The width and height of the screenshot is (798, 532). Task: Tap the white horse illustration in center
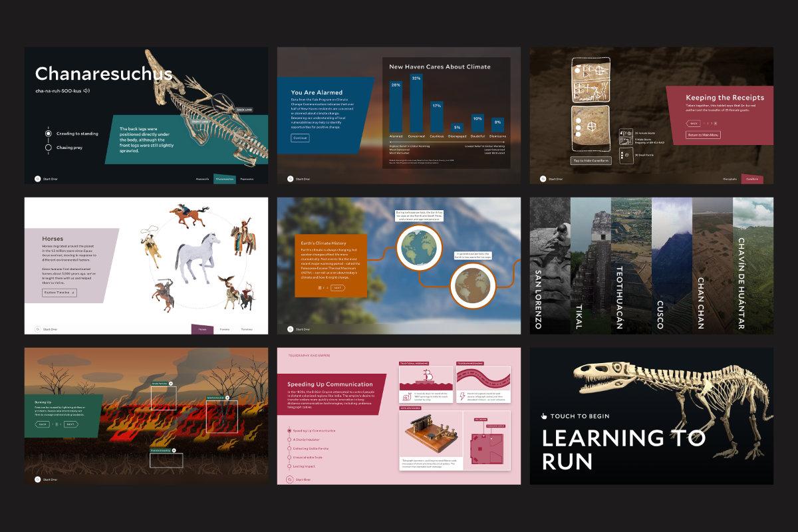click(197, 261)
